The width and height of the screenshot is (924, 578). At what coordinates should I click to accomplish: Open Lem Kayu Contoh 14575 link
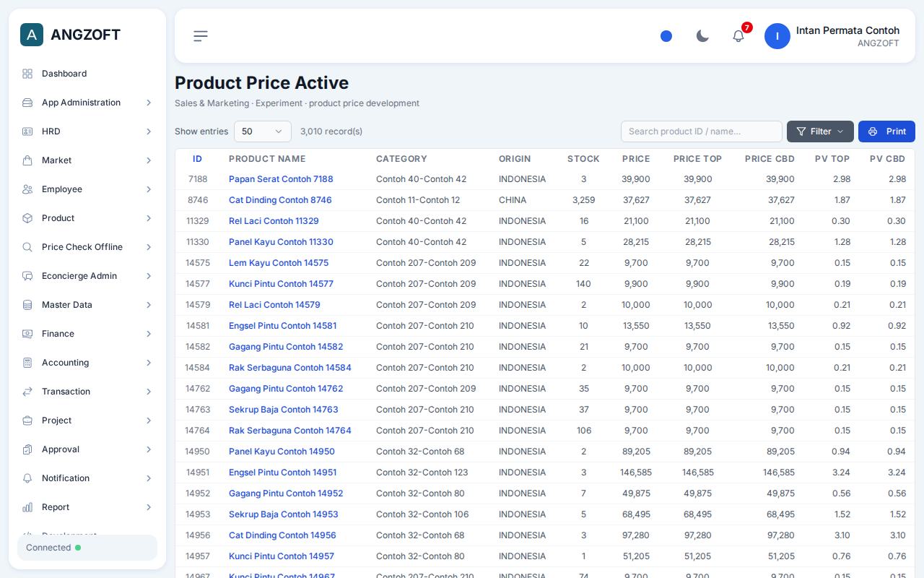click(x=279, y=263)
